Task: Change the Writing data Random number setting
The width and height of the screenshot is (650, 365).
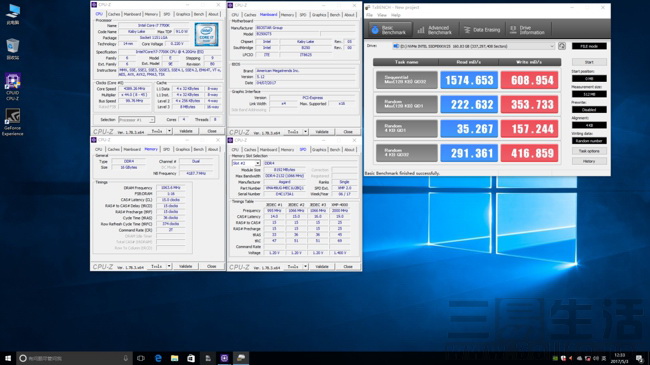Action: (589, 141)
